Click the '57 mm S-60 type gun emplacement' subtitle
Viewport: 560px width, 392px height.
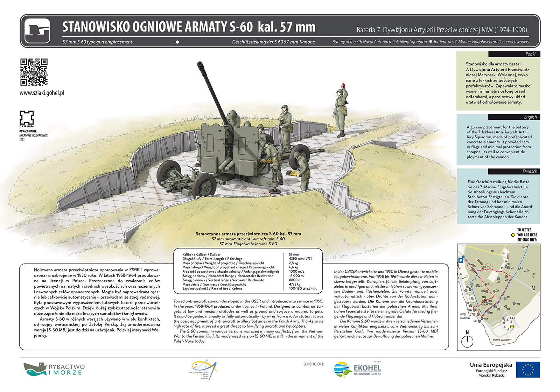(x=97, y=42)
